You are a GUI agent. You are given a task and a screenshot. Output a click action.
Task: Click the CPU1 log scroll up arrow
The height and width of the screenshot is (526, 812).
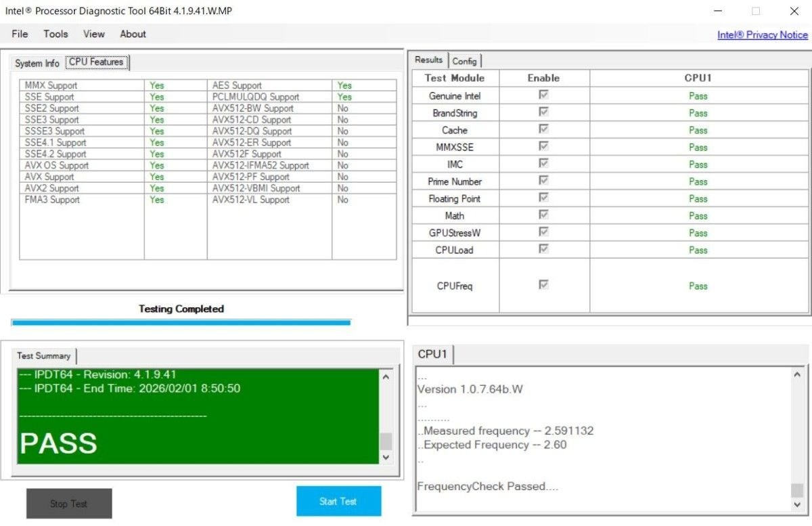coord(796,374)
